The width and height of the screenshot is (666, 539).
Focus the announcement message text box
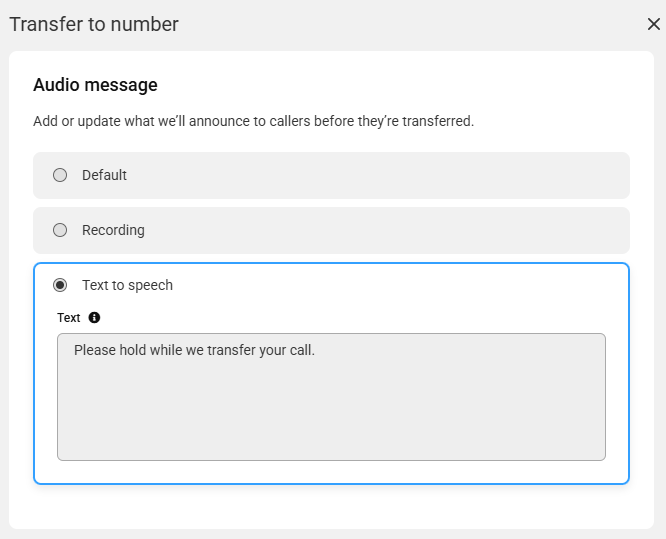331,397
